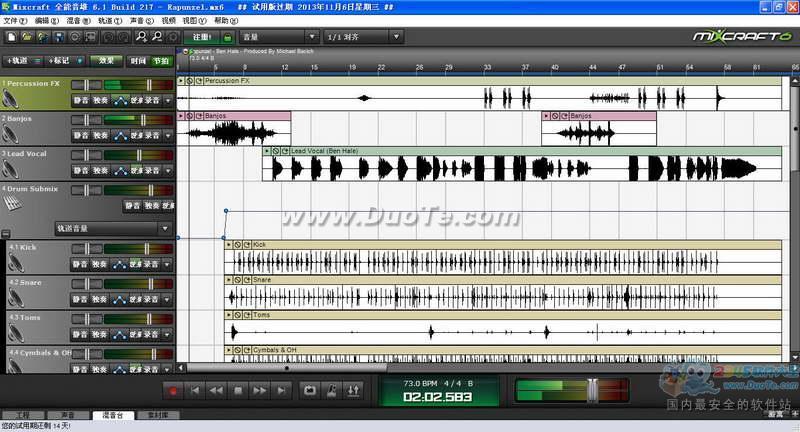This screenshot has width=800, height=432.
Task: Rewind to start in transport bar
Action: pyautogui.click(x=195, y=391)
